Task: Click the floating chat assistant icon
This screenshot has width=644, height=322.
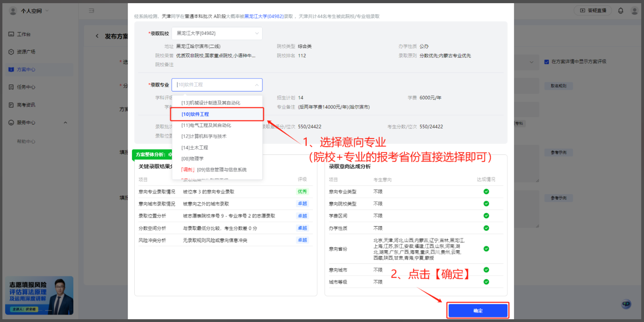Action: point(626,304)
